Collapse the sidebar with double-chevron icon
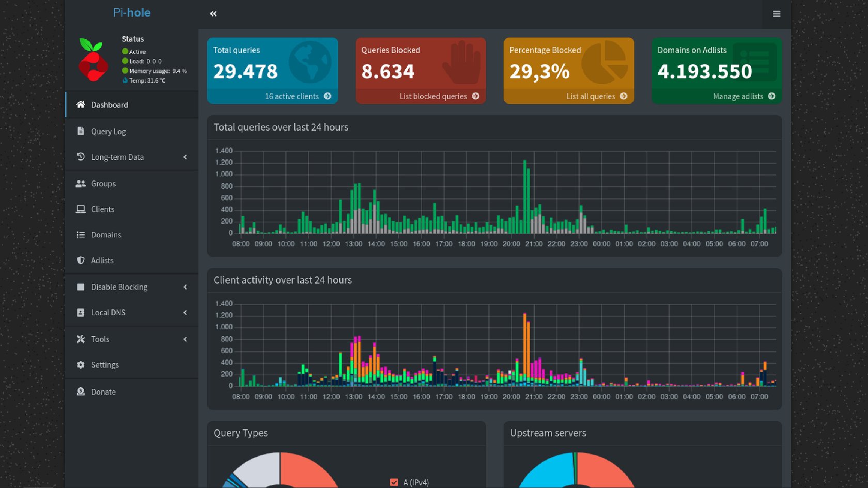Screen dimensions: 868x488 [213, 14]
